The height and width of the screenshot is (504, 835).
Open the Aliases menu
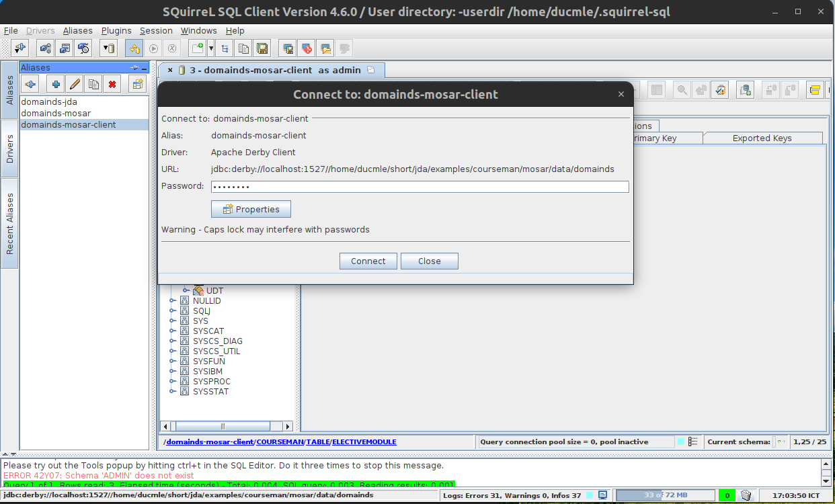click(x=78, y=31)
